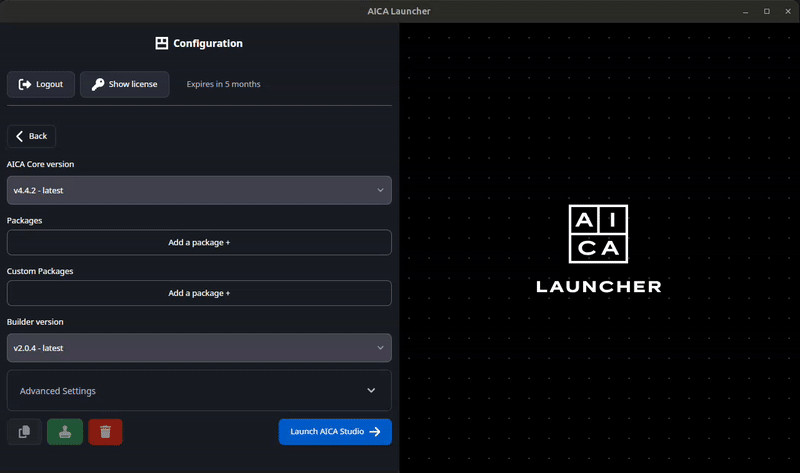Click the green stamp icon button
Screen dimensions: 800x473
click(x=65, y=432)
